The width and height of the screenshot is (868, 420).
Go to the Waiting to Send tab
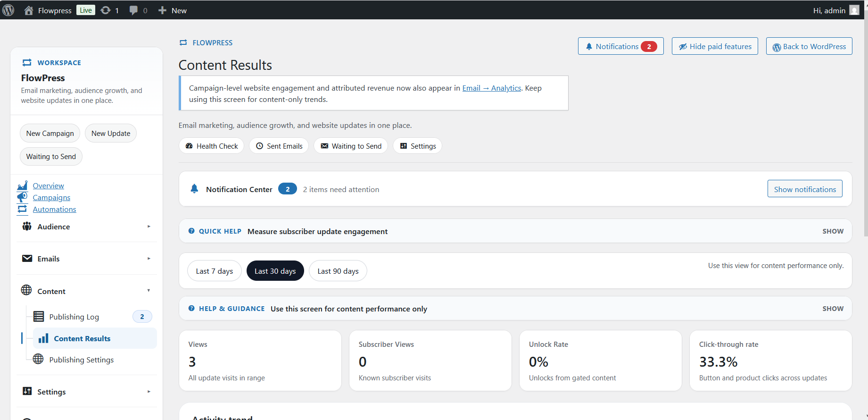[351, 146]
